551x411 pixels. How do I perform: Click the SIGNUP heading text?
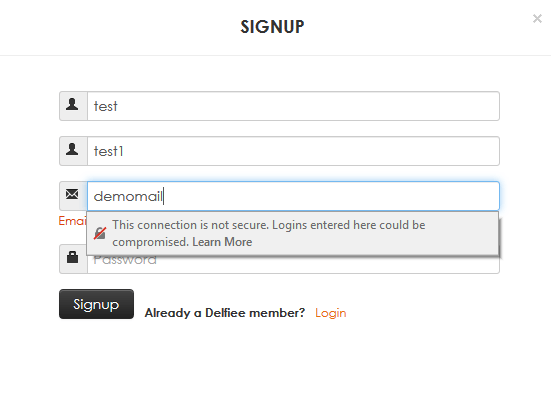pos(272,27)
